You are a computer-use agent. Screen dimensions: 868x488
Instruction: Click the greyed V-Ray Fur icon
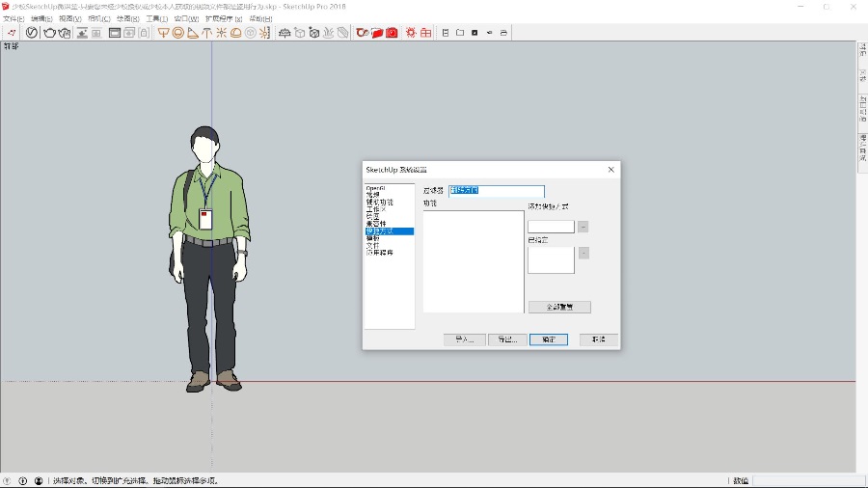click(x=328, y=33)
